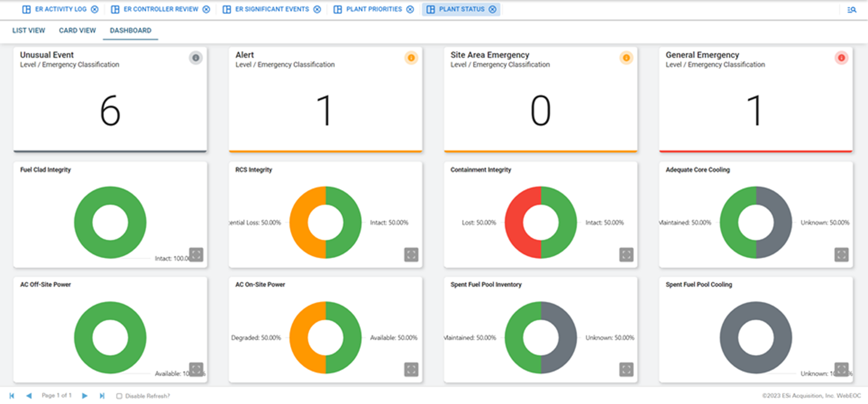Expand the RCS Integrity donut chart

pos(411,254)
